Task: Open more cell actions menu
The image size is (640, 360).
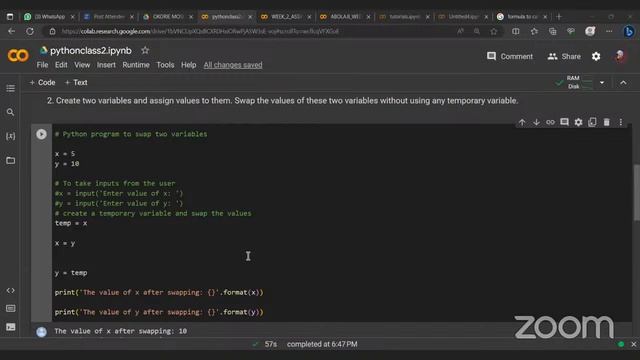Action: pos(621,122)
